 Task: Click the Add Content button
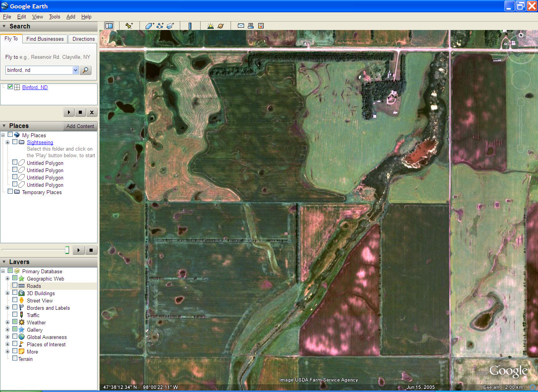pos(80,126)
